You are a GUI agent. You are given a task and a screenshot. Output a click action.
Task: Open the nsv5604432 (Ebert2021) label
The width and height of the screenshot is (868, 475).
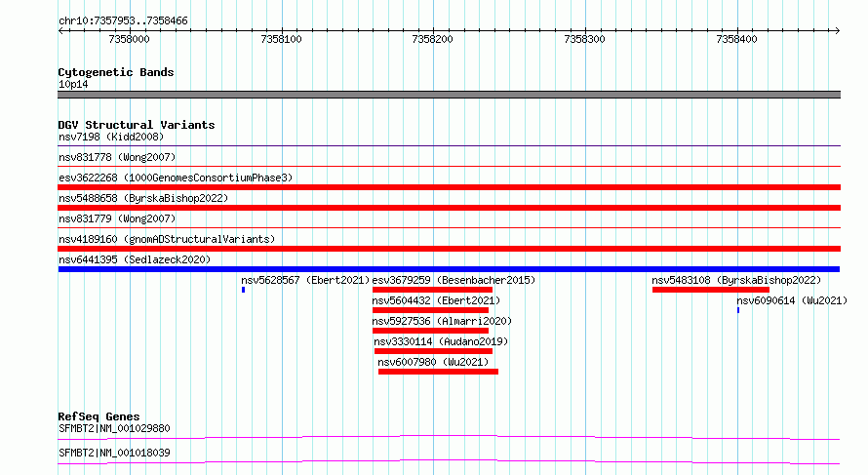coord(436,300)
